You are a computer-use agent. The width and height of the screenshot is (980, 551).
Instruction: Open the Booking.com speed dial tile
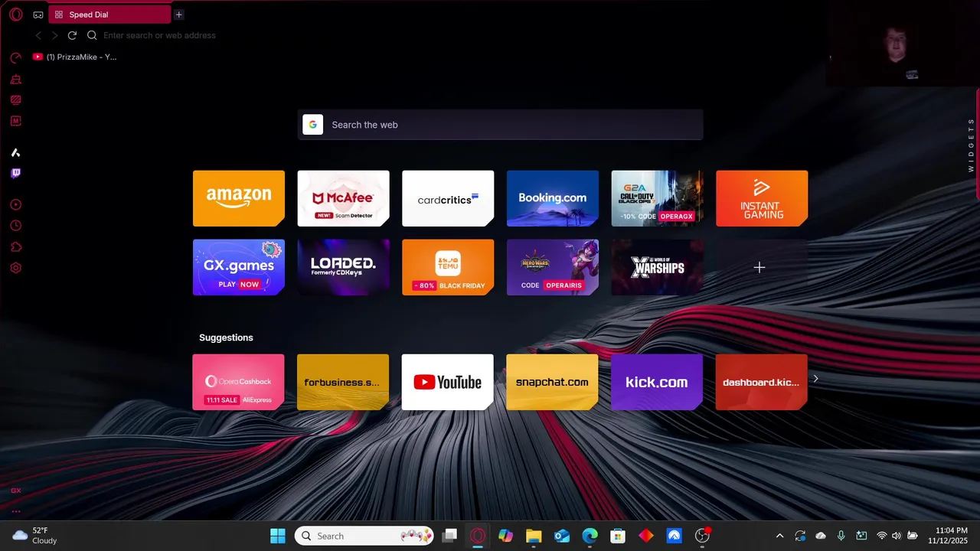coord(553,198)
